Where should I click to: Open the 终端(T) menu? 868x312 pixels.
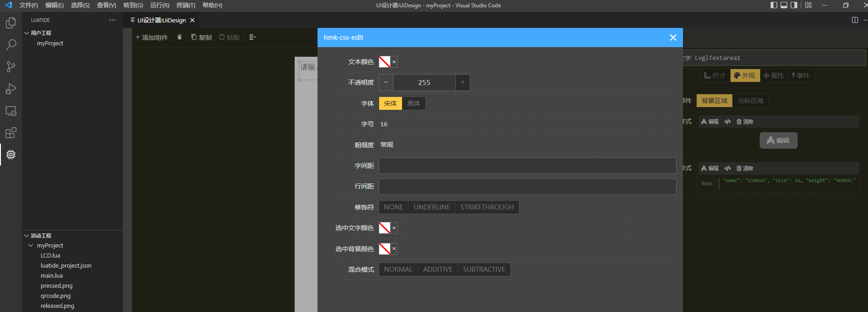click(185, 5)
